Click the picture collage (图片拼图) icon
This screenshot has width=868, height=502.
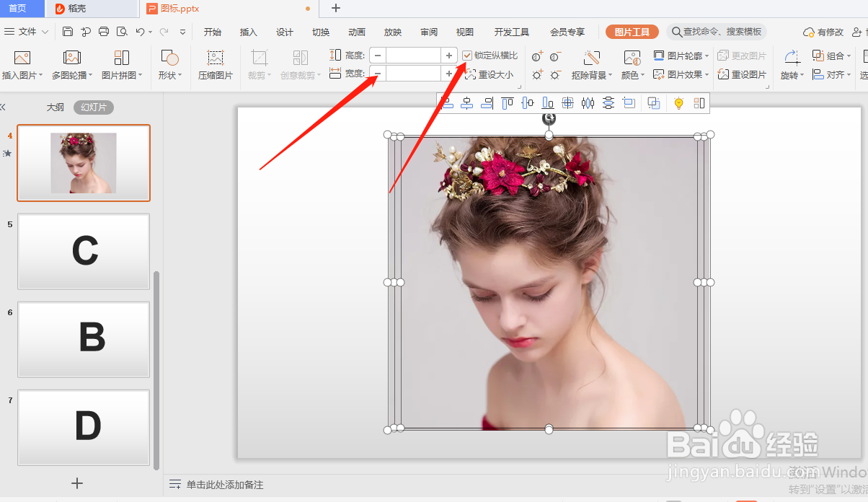tap(122, 58)
